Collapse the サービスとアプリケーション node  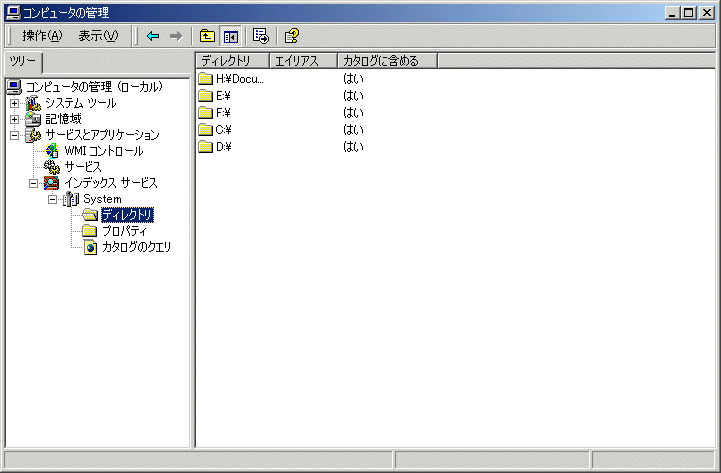point(14,135)
